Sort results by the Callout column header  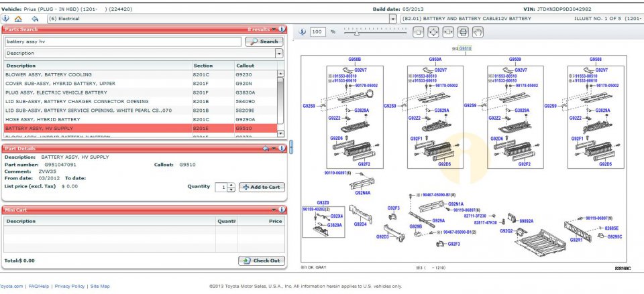tap(256, 66)
